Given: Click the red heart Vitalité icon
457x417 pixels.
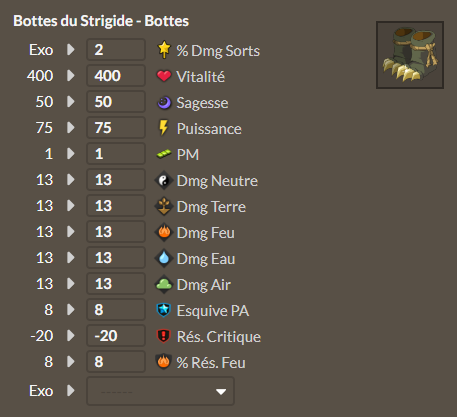Looking at the screenshot, I should click(x=164, y=76).
